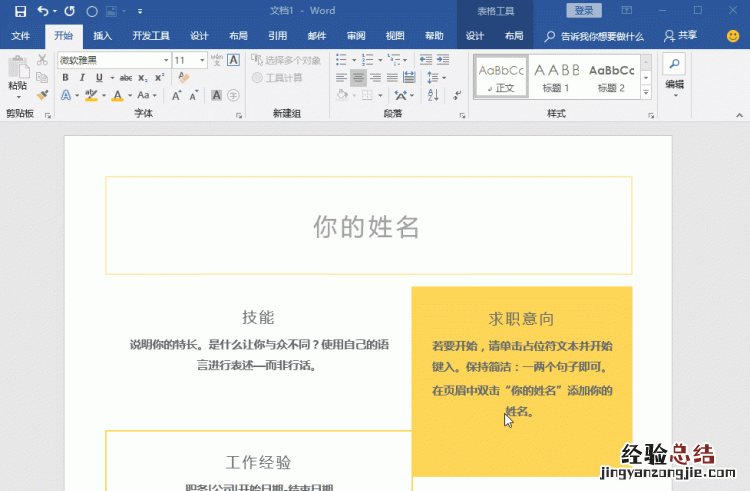This screenshot has width=750, height=491.
Task: Open the 文件 menu
Action: (x=21, y=36)
